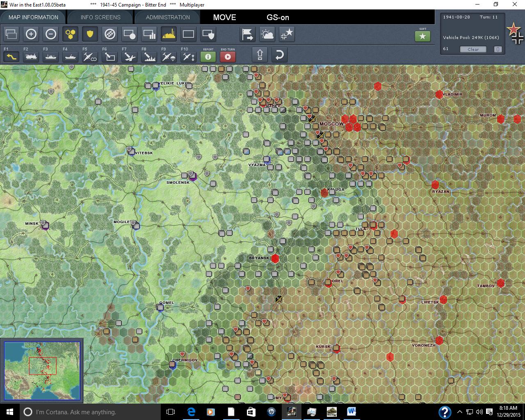
Task: Click the undo curved arrow icon
Action: pos(279,55)
